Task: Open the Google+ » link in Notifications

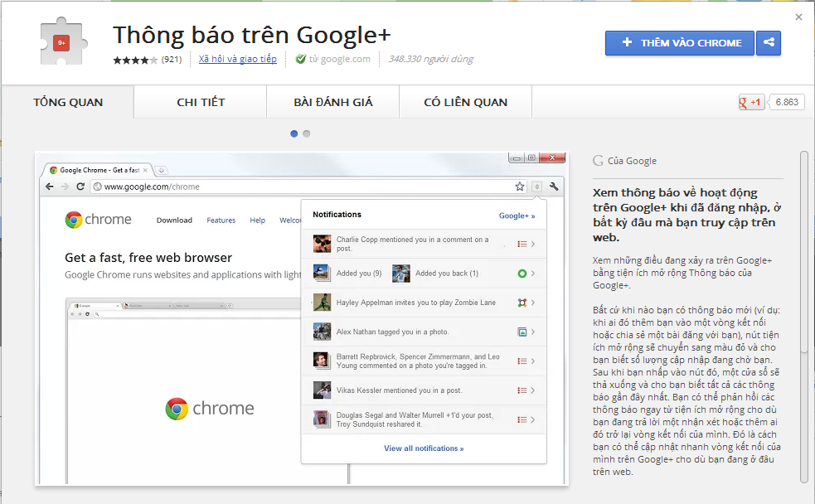Action: (517, 216)
